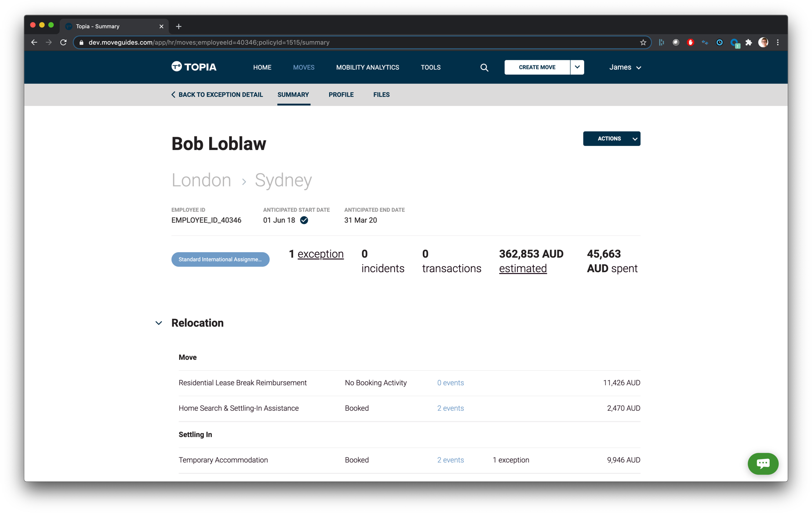Image resolution: width=812 pixels, height=513 pixels.
Task: Open the search magnifier icon
Action: pos(484,68)
